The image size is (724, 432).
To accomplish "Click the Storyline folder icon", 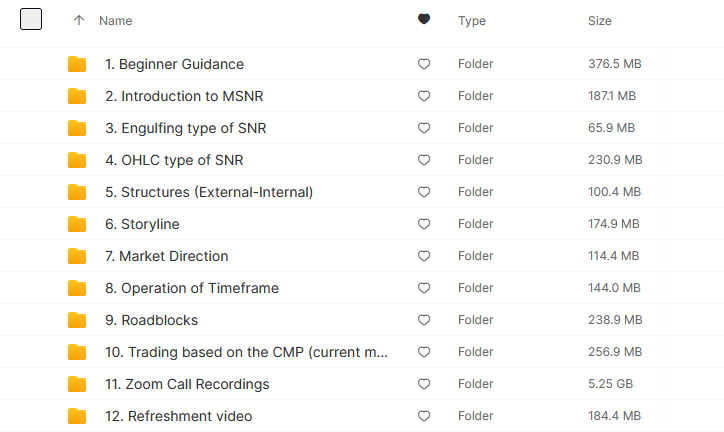I will [x=77, y=224].
